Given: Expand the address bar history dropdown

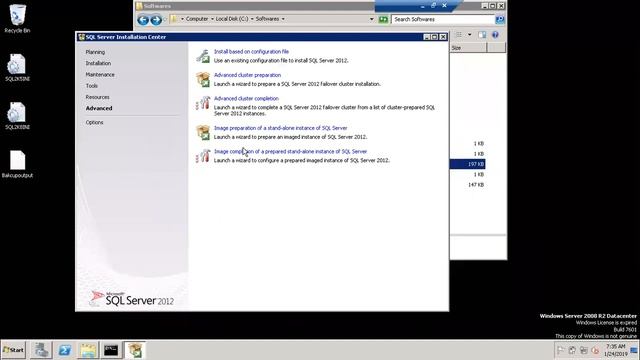Looking at the screenshot, I should [371, 19].
